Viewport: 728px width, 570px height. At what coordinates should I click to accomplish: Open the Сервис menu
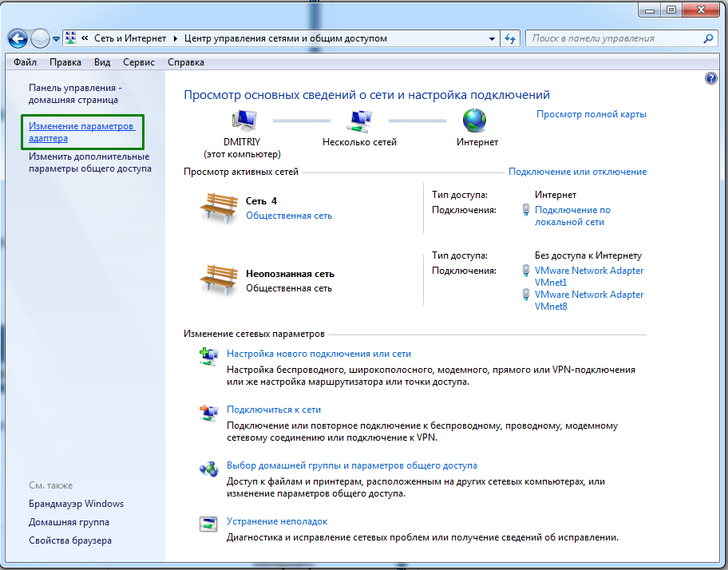(139, 62)
